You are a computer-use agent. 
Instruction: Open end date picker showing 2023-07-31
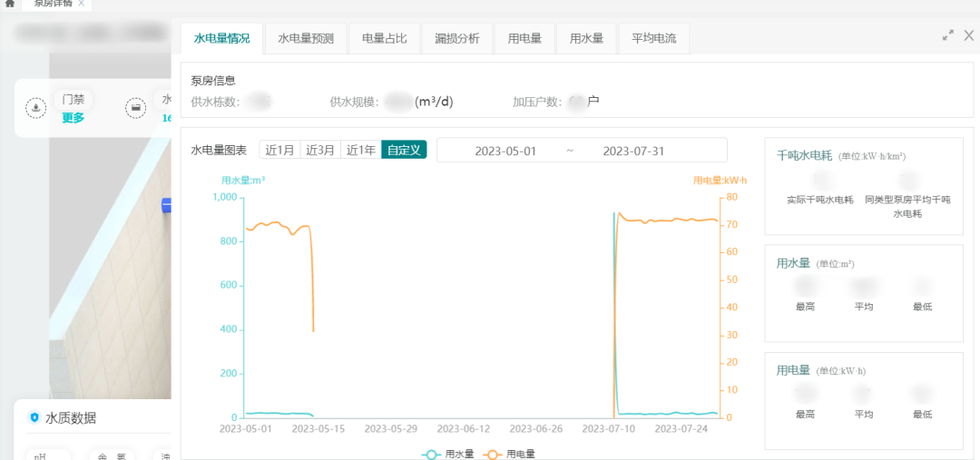(633, 151)
